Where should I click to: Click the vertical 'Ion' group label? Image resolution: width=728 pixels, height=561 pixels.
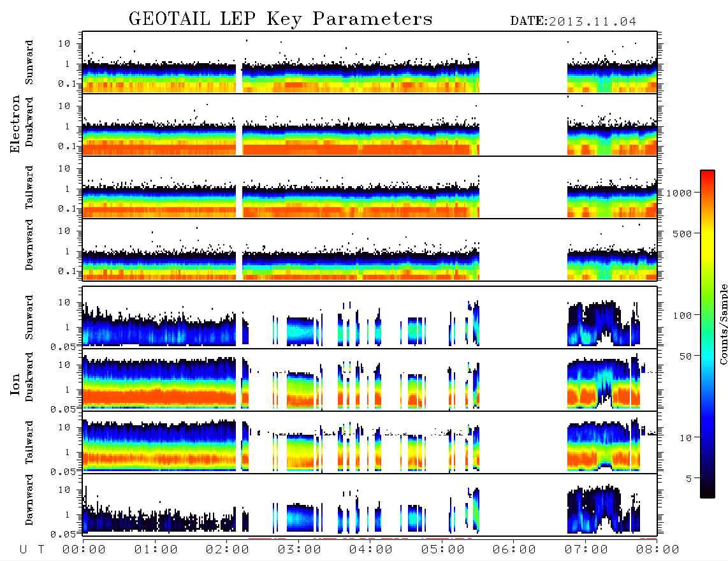[15, 384]
